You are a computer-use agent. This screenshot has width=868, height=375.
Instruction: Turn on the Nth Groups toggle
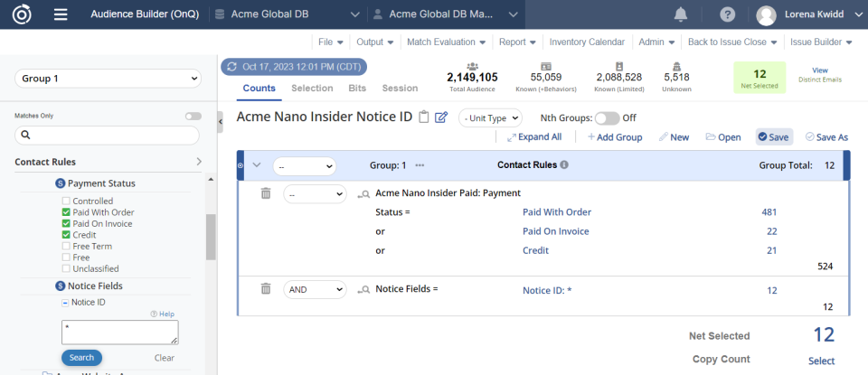[607, 117]
